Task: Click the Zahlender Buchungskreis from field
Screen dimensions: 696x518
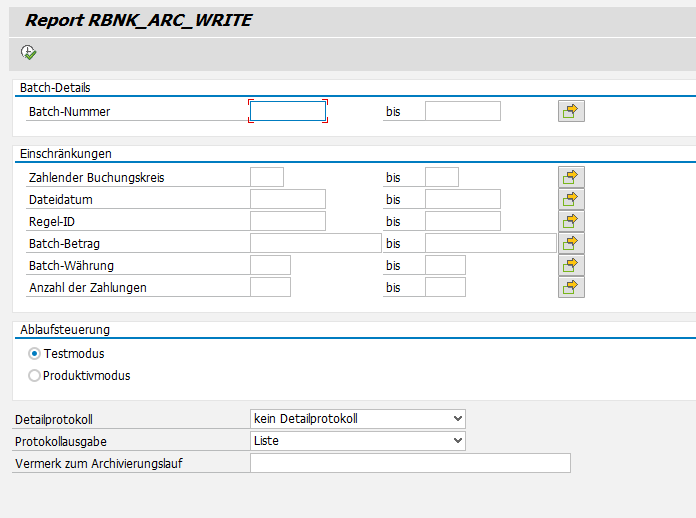Action: click(x=267, y=178)
